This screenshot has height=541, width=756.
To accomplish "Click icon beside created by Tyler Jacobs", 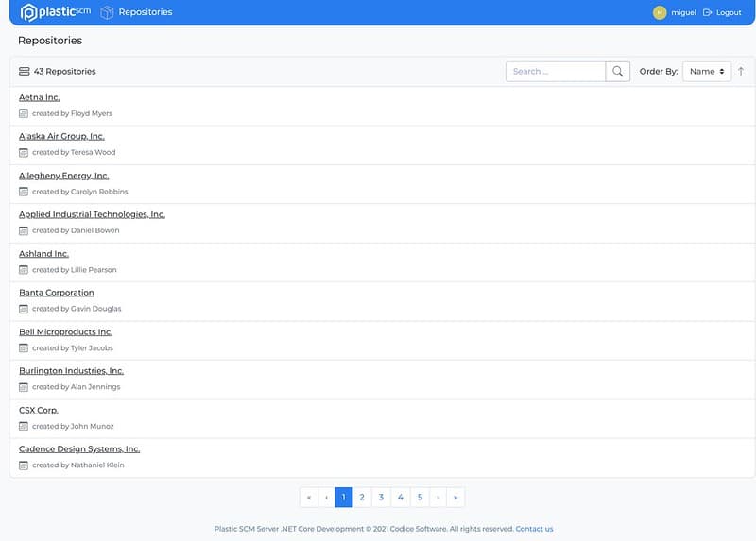I will pyautogui.click(x=24, y=347).
